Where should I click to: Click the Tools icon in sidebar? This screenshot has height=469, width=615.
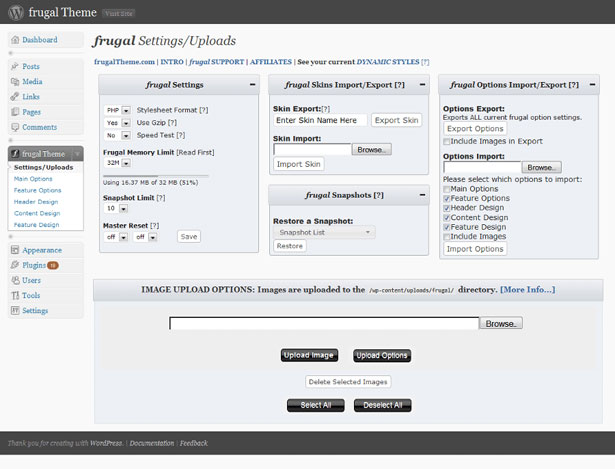[15, 295]
